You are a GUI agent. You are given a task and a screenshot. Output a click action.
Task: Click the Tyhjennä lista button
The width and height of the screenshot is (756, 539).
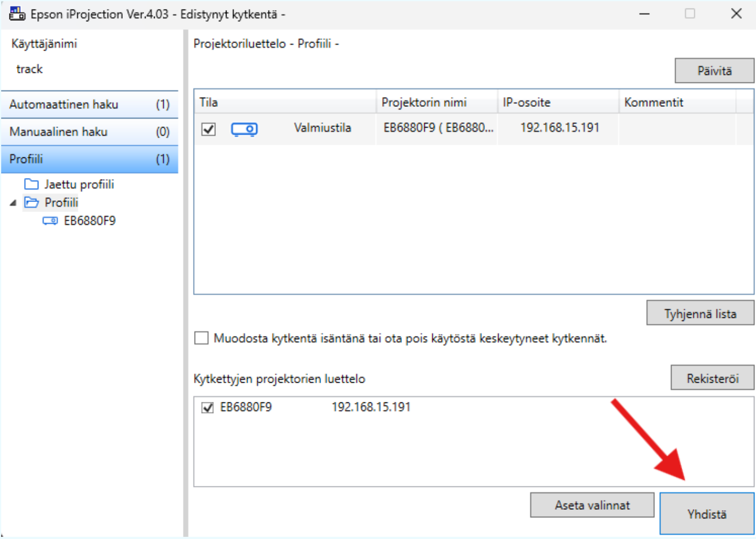click(x=700, y=314)
